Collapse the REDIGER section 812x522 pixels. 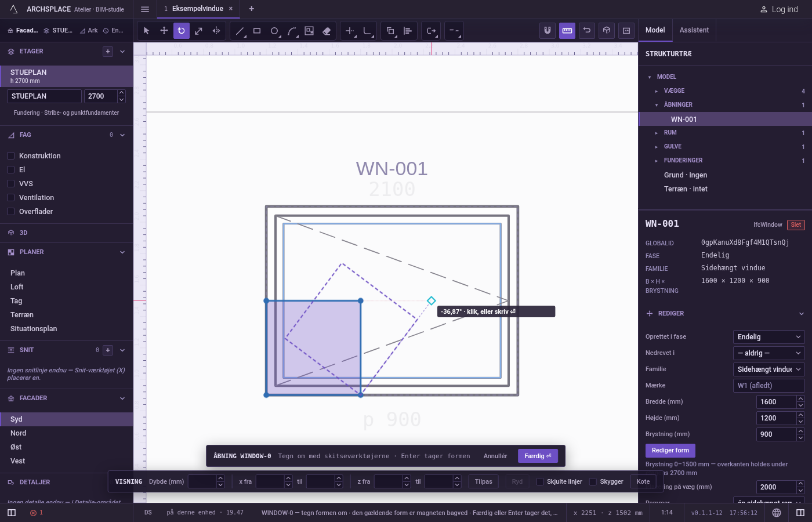pyautogui.click(x=802, y=314)
